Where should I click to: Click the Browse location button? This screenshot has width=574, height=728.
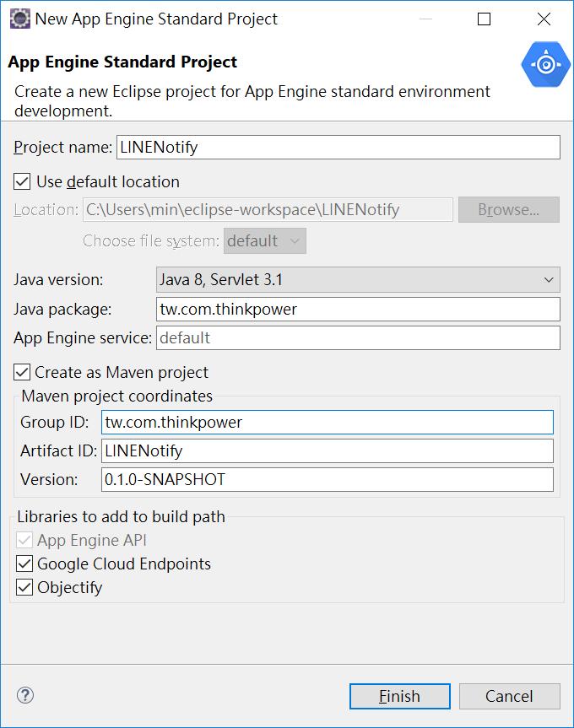pyautogui.click(x=508, y=210)
